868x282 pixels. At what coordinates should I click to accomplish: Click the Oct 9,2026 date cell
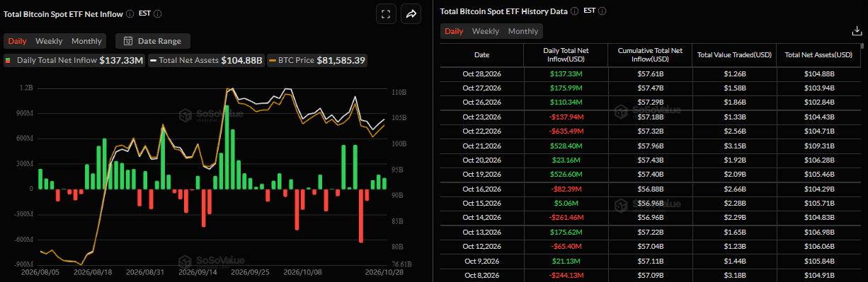point(481,261)
